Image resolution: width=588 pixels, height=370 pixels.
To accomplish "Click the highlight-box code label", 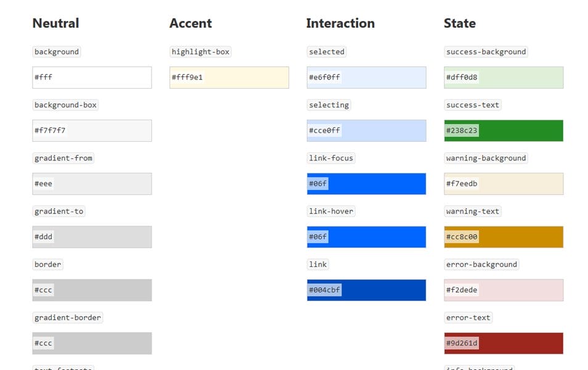I will point(200,52).
